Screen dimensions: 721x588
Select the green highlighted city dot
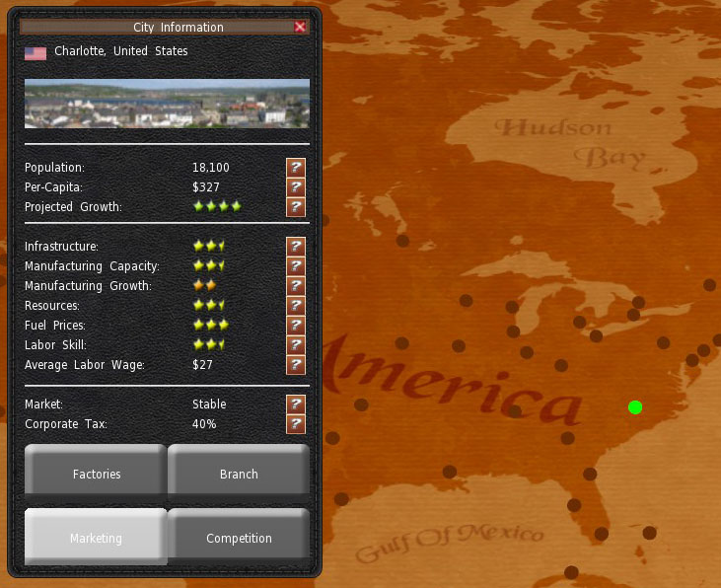(x=635, y=406)
